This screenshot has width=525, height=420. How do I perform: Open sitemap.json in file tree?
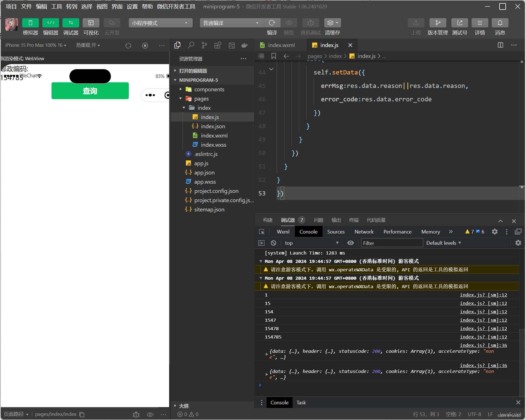[x=212, y=209]
